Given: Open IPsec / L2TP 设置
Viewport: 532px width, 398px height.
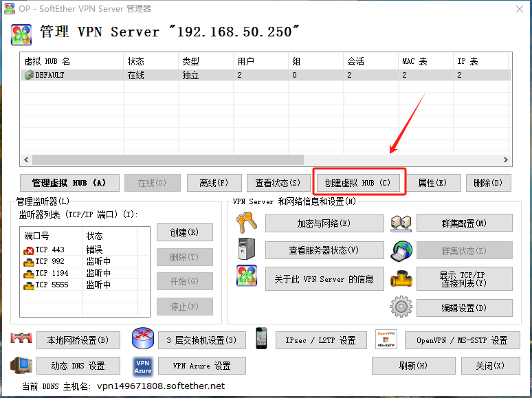Looking at the screenshot, I should tap(321, 340).
